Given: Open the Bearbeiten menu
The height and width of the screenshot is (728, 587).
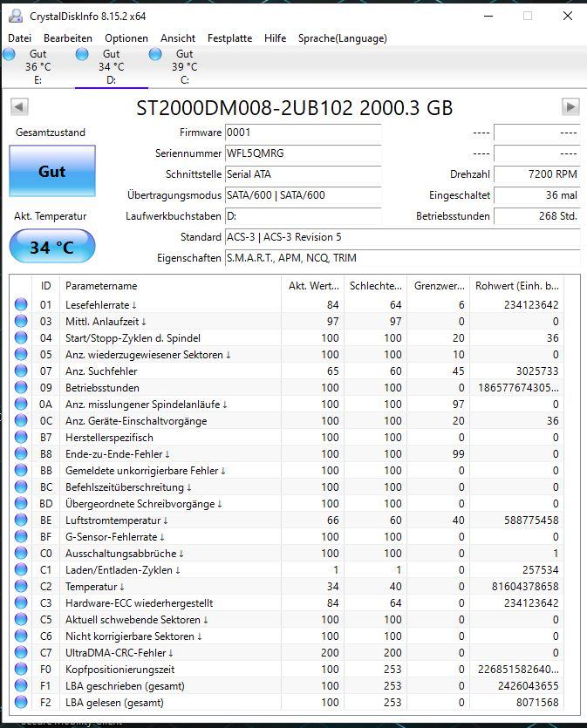Looking at the screenshot, I should pyautogui.click(x=68, y=38).
